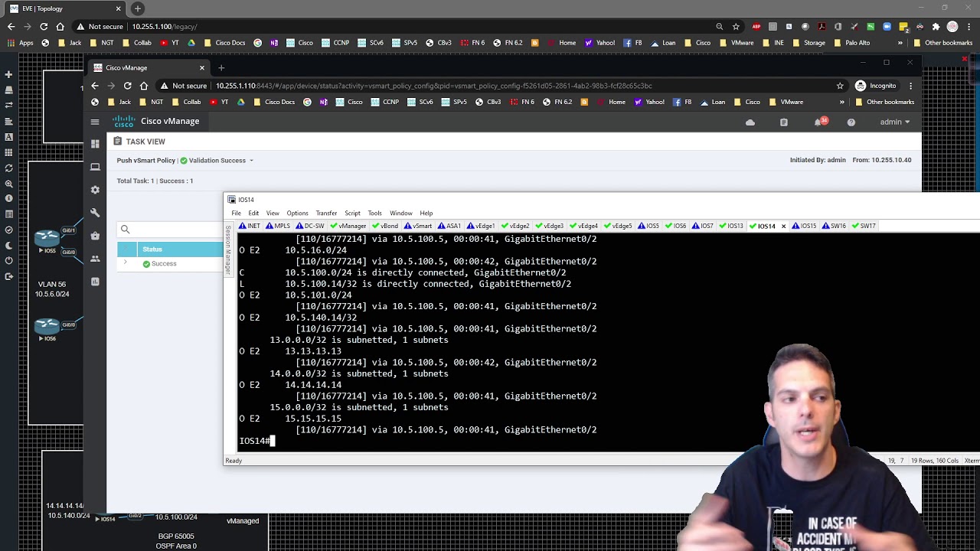Open the vManage hamburger menu
The image size is (980, 551).
tap(95, 122)
